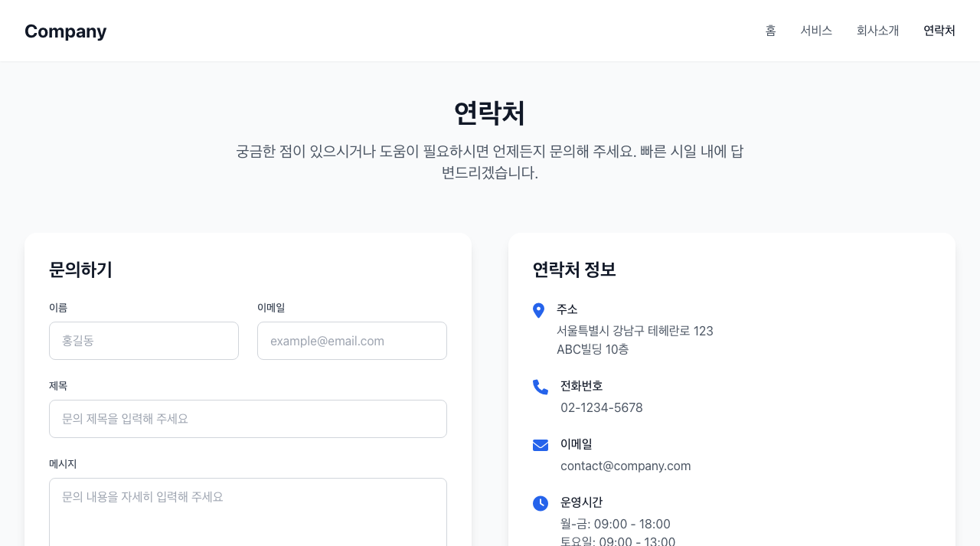Viewport: 980px width, 546px height.
Task: Click the 연락처 page heading
Action: (490, 113)
